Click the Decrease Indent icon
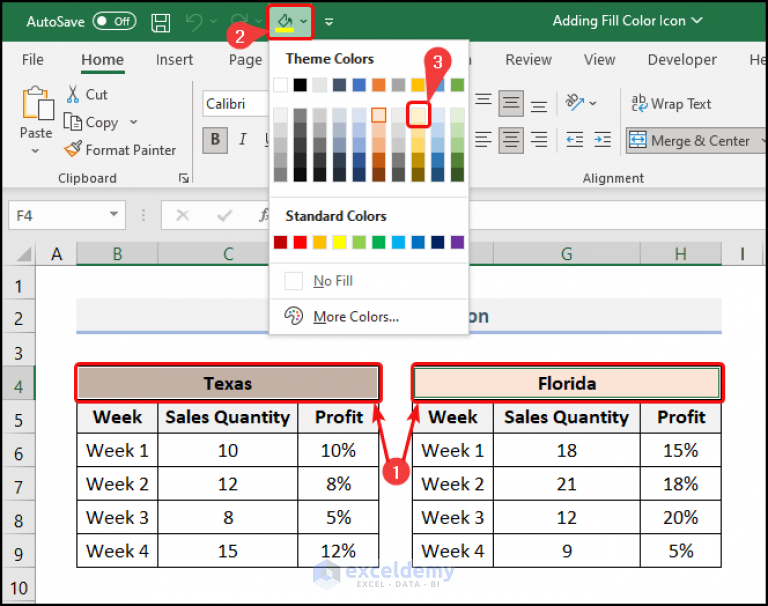This screenshot has height=606, width=768. click(x=575, y=140)
